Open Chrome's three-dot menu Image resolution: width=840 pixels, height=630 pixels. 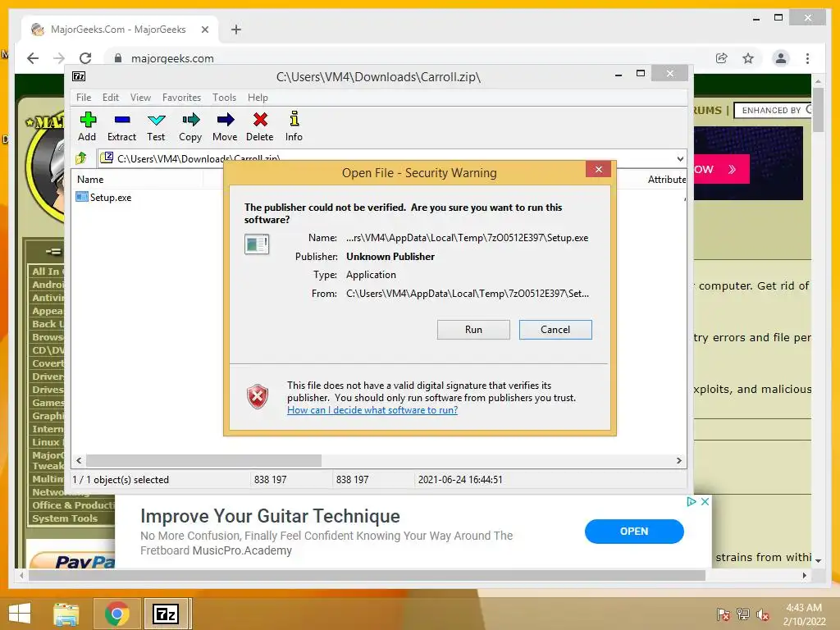coord(807,58)
